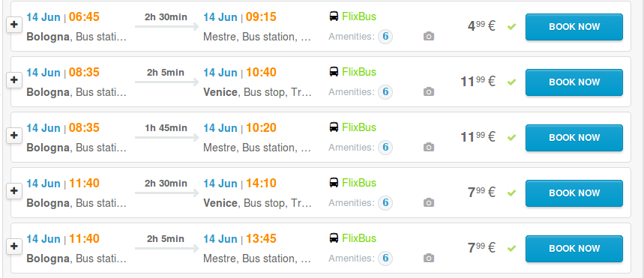This screenshot has height=278, width=644.
Task: Expand details of 06:45 Bologna departure
Action: (14, 25)
